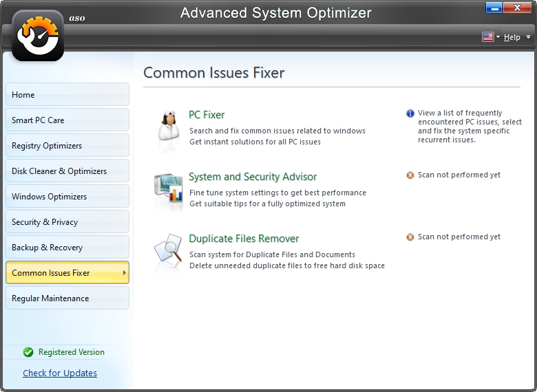Click the scan status icon for Duplicate Files
Screen dimensions: 537x392
click(x=410, y=237)
